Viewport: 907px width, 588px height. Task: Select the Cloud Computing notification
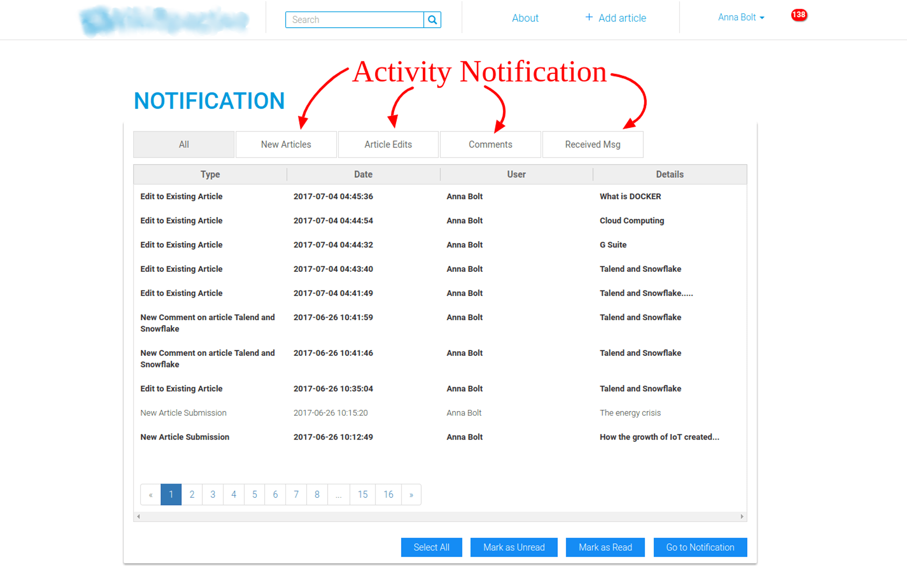coord(632,220)
